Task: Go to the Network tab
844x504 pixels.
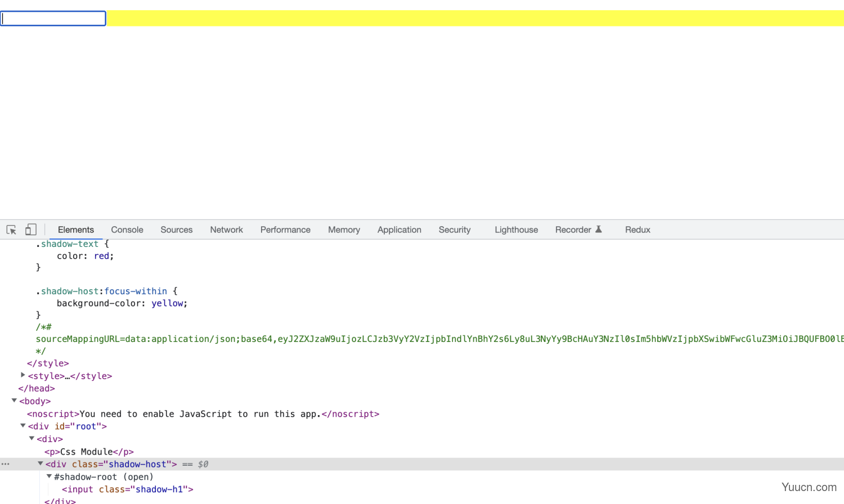Action: (x=227, y=229)
